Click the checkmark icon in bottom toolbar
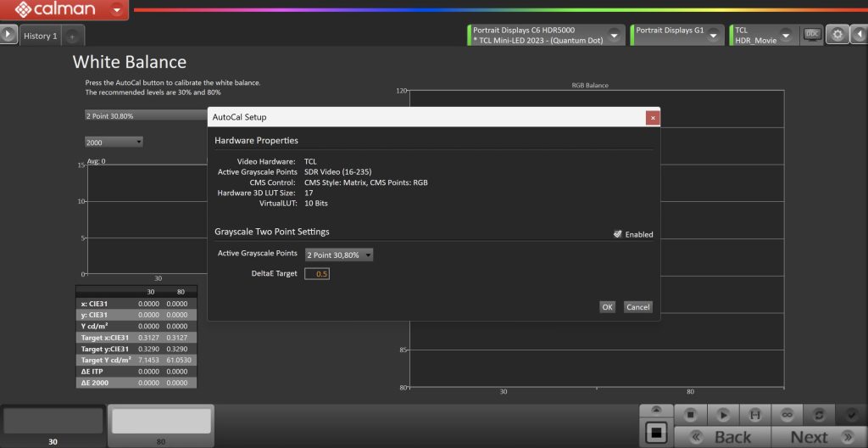868x448 pixels. [x=851, y=414]
